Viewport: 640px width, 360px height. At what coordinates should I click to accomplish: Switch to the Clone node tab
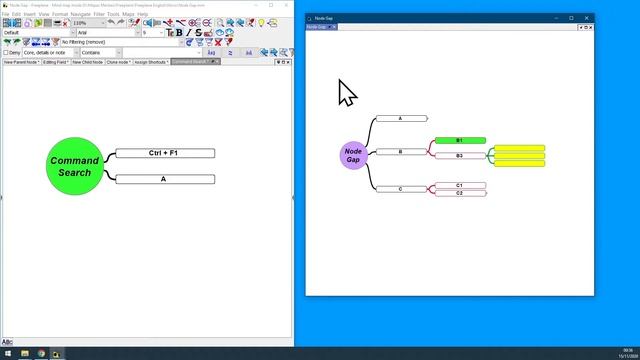tap(119, 62)
